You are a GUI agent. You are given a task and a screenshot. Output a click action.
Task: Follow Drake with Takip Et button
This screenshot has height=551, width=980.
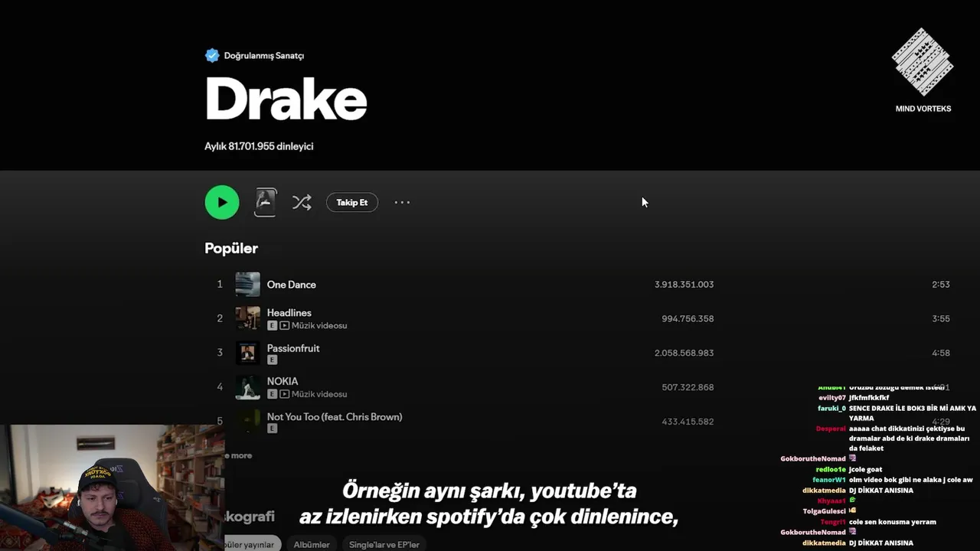(x=352, y=202)
